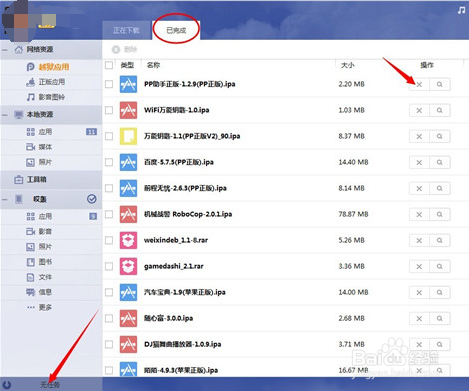Collapse the 本地资源 sidebar section

coord(5,115)
